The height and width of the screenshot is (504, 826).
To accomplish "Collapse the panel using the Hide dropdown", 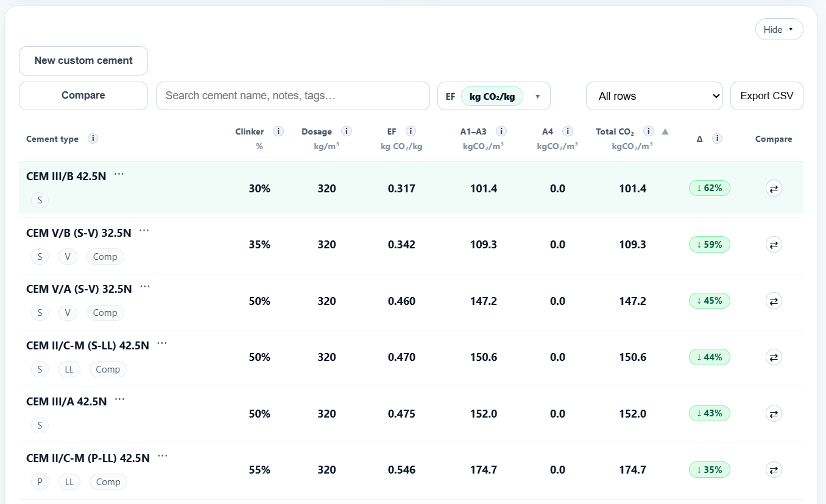I will pyautogui.click(x=778, y=29).
